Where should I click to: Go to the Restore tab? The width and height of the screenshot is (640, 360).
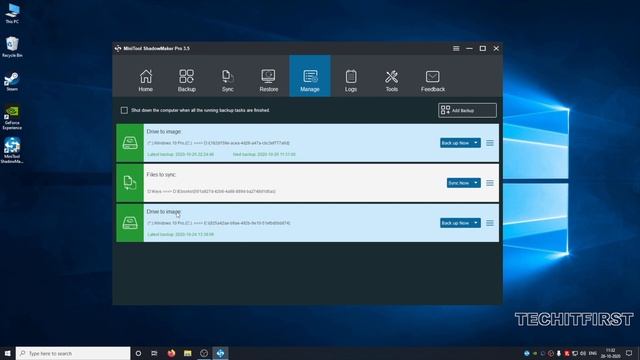[x=269, y=80]
